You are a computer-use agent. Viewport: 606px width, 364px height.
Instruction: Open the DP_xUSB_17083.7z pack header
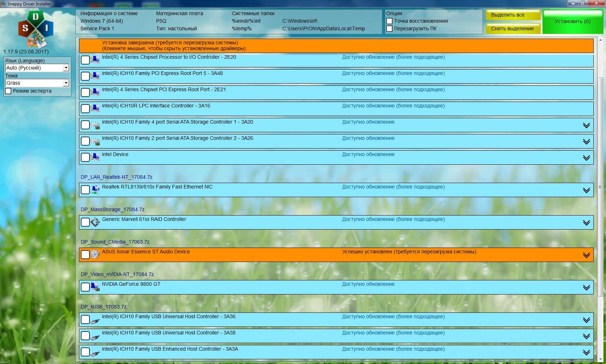[x=104, y=307]
